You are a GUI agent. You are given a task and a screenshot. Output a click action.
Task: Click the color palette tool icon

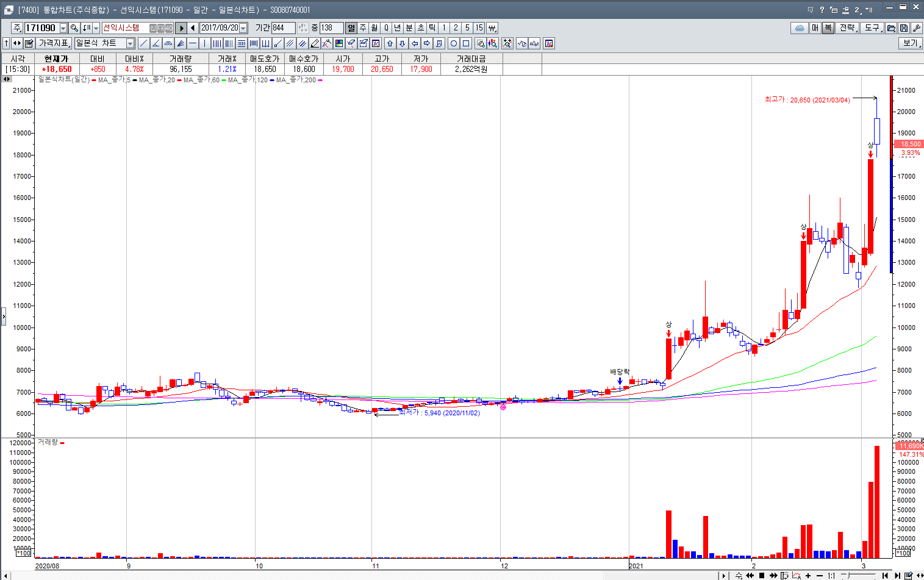[339, 43]
